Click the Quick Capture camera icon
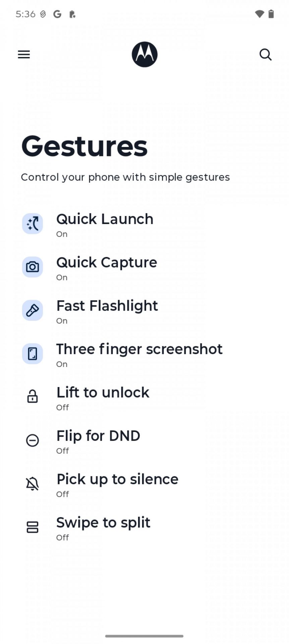 [x=33, y=267]
